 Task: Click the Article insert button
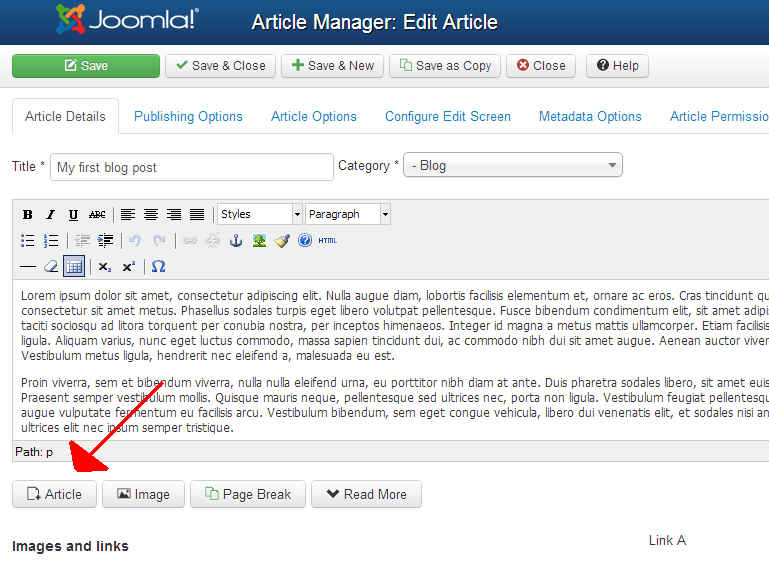pos(54,494)
